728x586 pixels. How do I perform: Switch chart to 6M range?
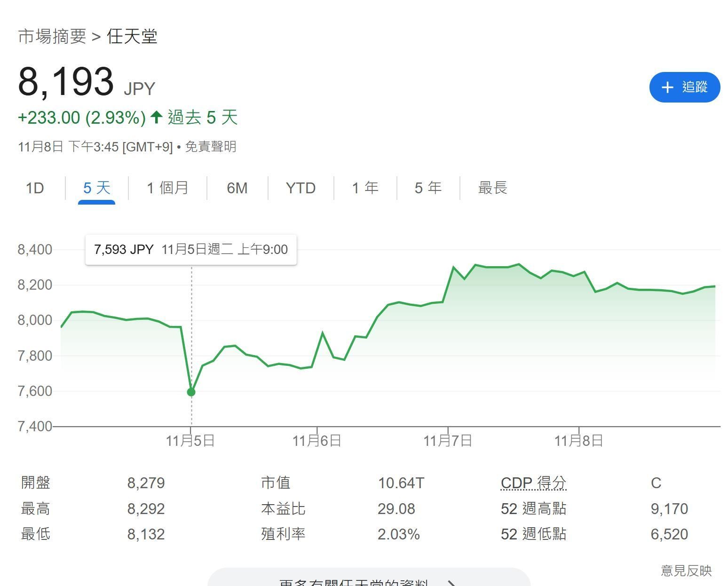(x=237, y=188)
